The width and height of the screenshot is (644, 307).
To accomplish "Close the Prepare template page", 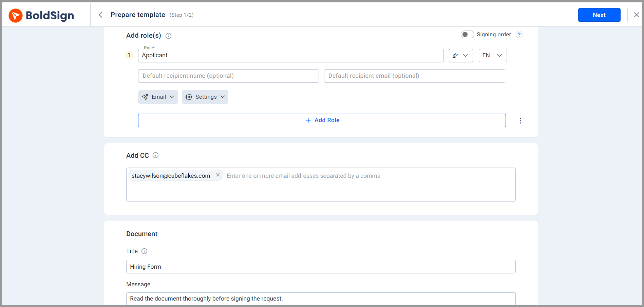I will click(x=636, y=15).
